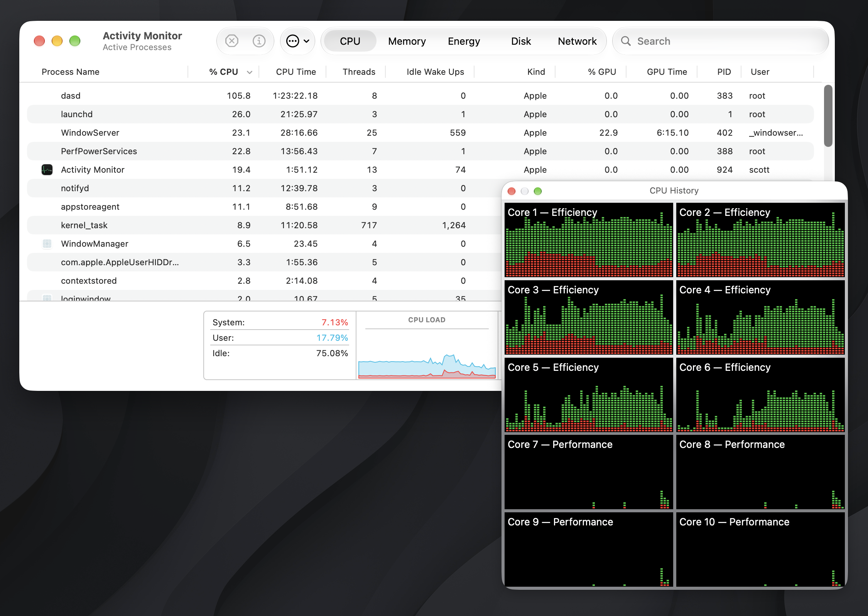
Task: Click the WindowManager process icon
Action: [47, 244]
